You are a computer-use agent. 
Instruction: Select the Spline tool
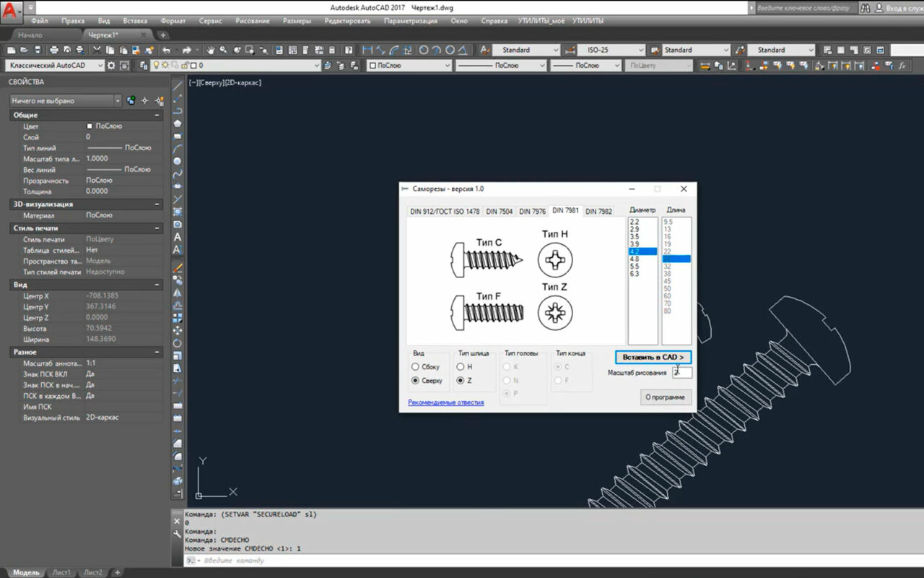pyautogui.click(x=178, y=173)
